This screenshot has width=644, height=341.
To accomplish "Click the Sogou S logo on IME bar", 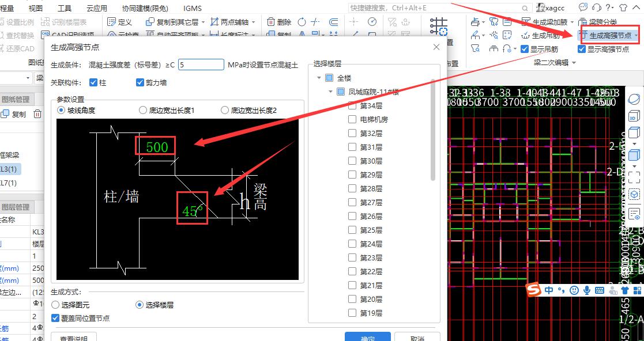I will (533, 290).
